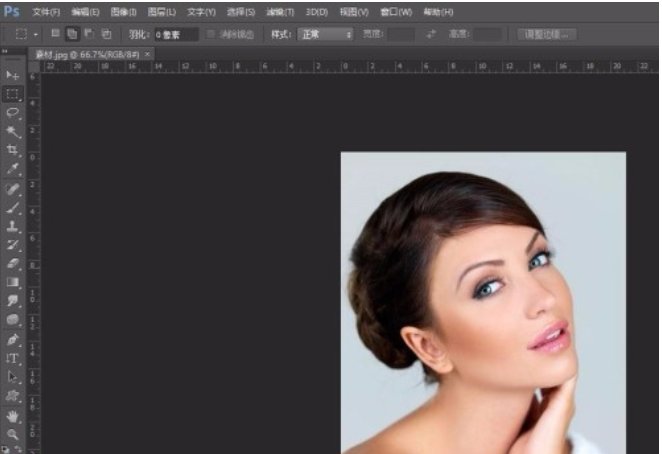The height and width of the screenshot is (454, 662).
Task: Select the Custom Shape tool
Action: click(13, 396)
